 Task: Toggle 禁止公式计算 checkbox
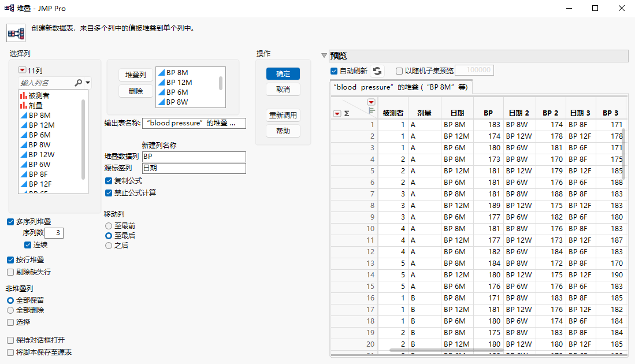click(109, 193)
